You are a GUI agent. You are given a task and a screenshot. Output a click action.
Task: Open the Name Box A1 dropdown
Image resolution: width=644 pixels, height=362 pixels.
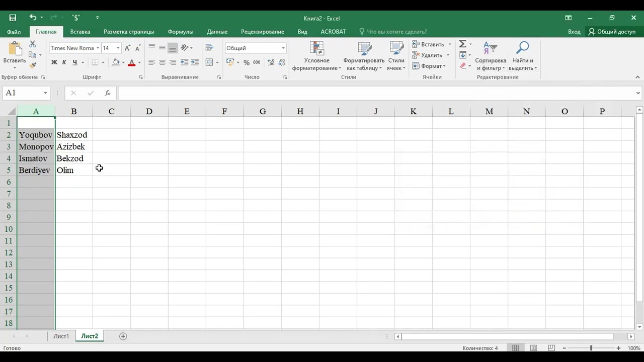tap(45, 93)
